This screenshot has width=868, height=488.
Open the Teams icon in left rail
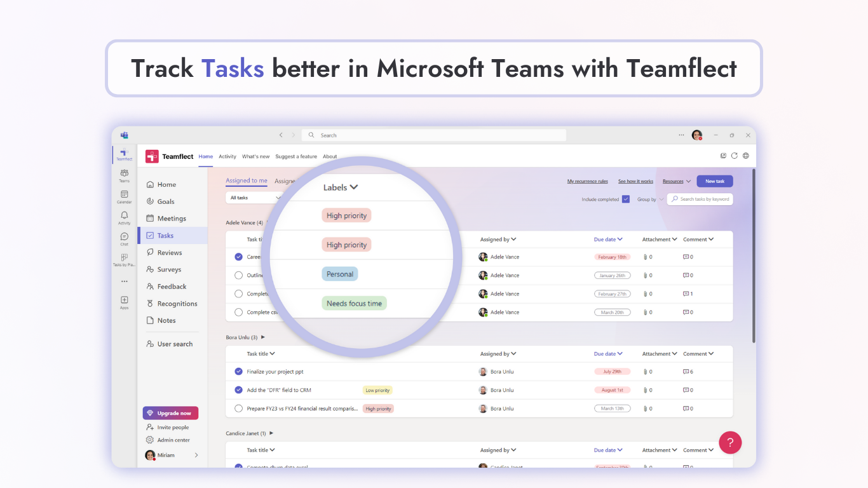(x=125, y=173)
